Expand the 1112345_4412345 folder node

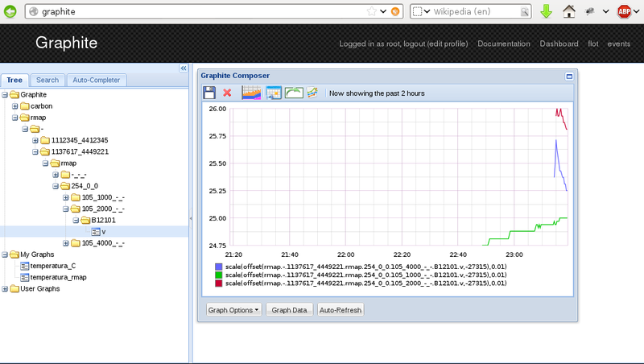point(35,140)
